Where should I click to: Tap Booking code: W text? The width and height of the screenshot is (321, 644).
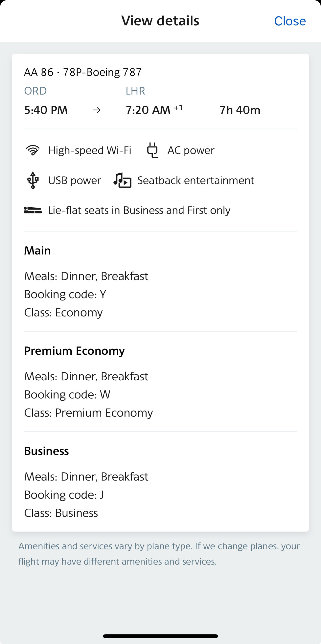click(67, 394)
